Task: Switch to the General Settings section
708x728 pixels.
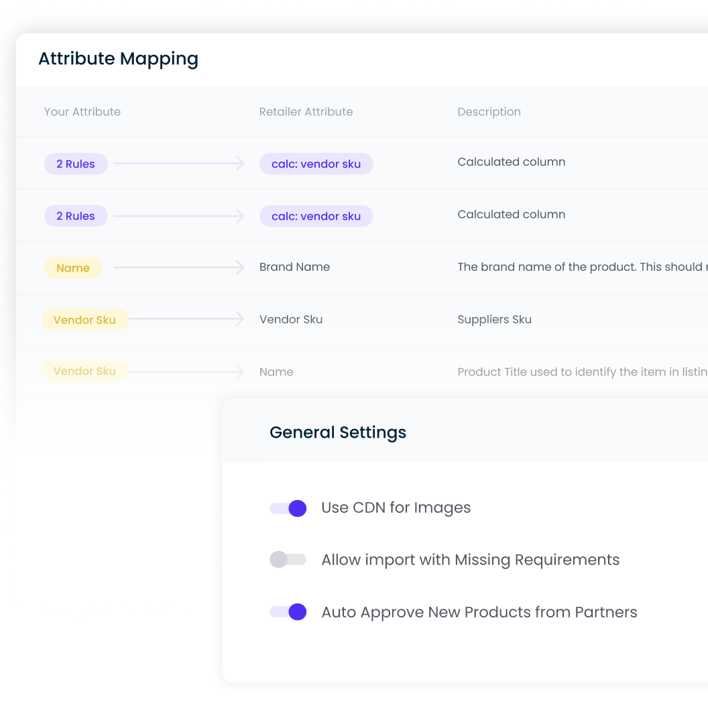Action: (337, 432)
